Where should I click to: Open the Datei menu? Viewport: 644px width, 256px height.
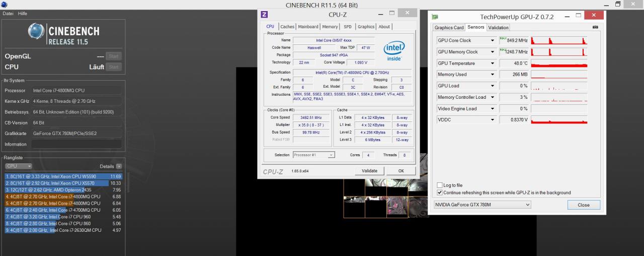(x=8, y=14)
